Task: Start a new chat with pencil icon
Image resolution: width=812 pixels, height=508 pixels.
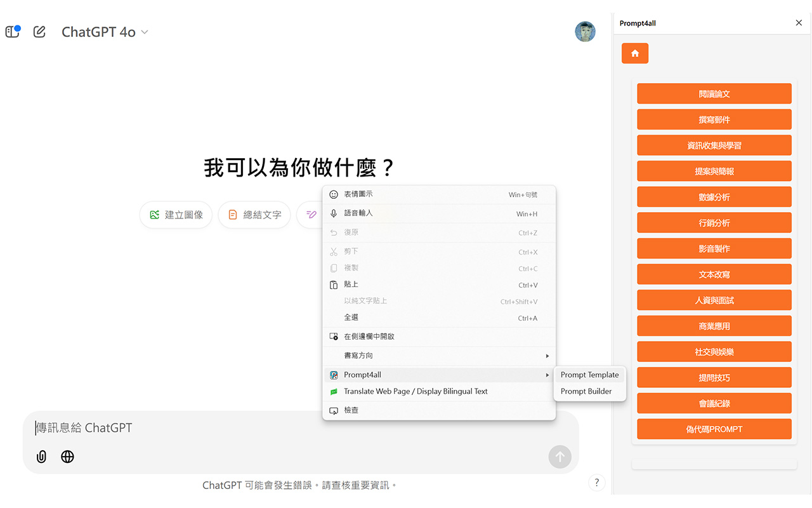Action: (39, 32)
